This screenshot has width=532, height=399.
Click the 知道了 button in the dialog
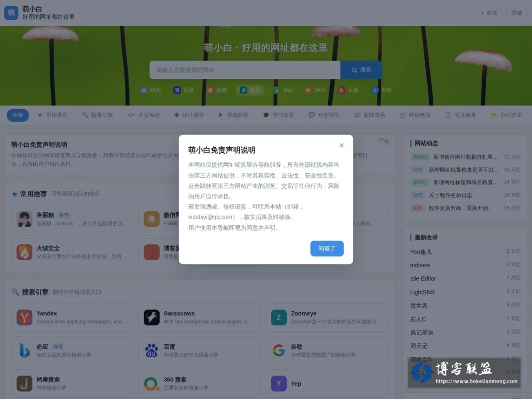point(327,248)
